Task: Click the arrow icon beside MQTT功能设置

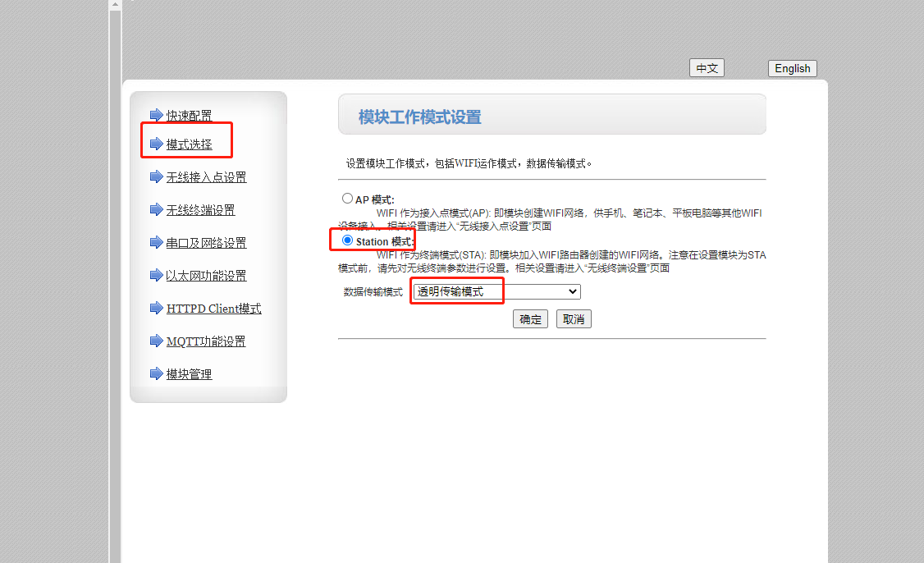Action: click(156, 341)
